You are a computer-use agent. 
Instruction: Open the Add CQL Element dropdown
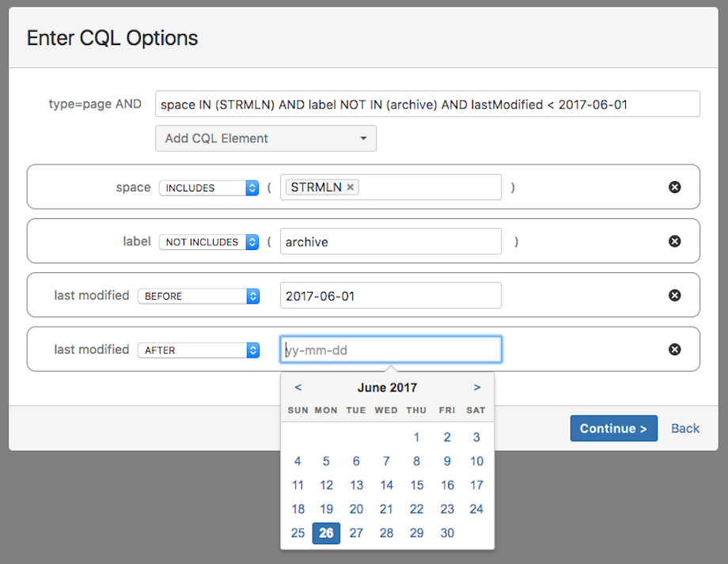pyautogui.click(x=266, y=138)
